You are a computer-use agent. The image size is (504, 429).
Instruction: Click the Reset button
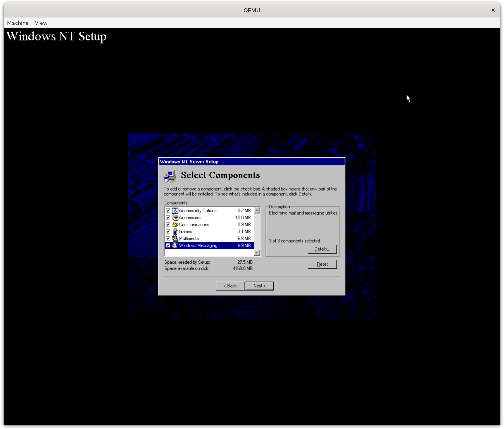[x=322, y=264]
